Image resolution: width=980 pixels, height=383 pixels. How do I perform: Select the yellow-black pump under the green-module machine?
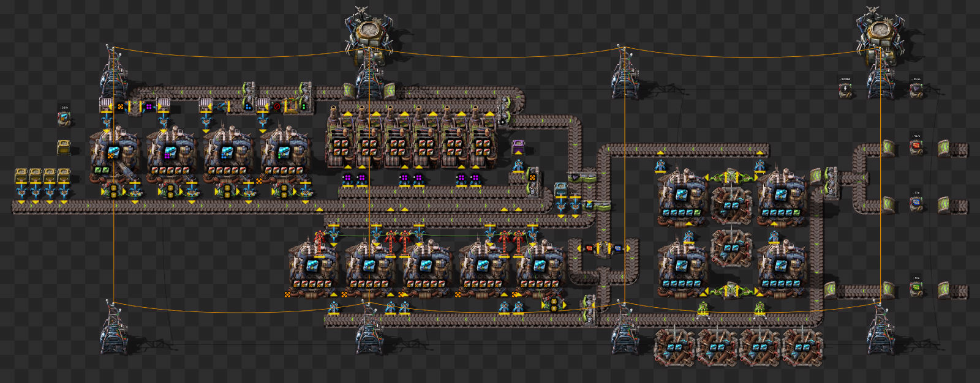[114, 191]
